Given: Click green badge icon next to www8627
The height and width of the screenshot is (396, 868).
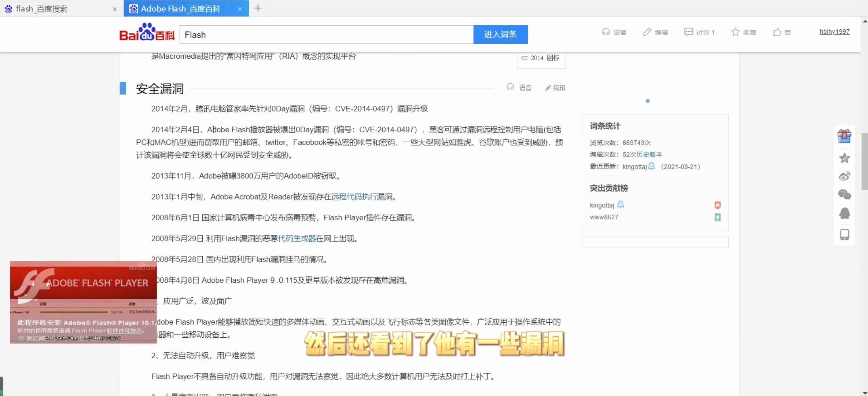Looking at the screenshot, I should (717, 217).
